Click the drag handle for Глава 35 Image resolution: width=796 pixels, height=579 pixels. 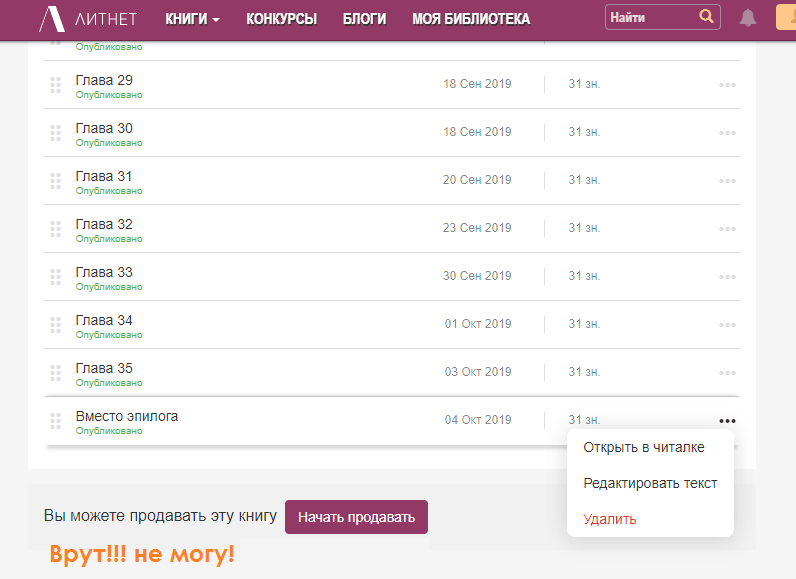pyautogui.click(x=56, y=374)
